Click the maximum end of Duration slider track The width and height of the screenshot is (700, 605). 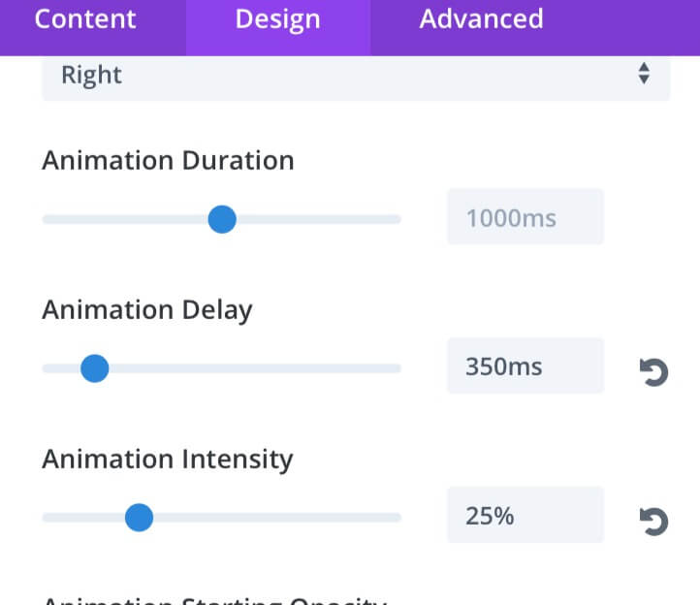tap(398, 219)
